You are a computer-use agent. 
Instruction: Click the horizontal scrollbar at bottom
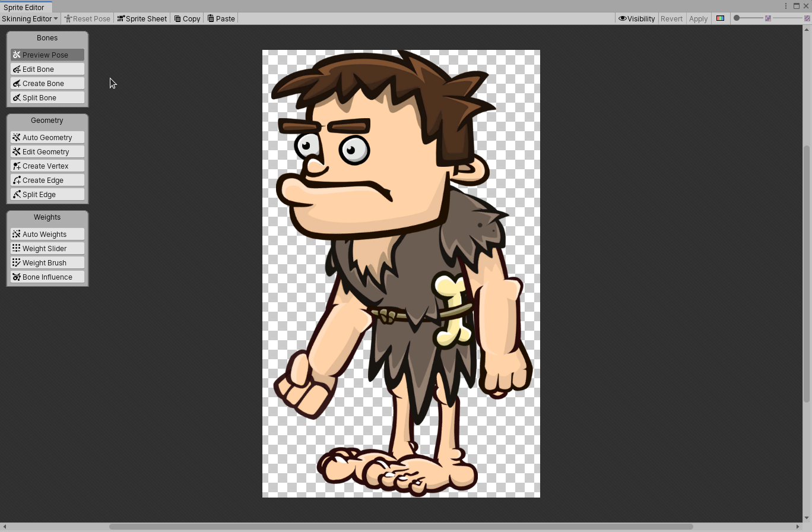401,527
